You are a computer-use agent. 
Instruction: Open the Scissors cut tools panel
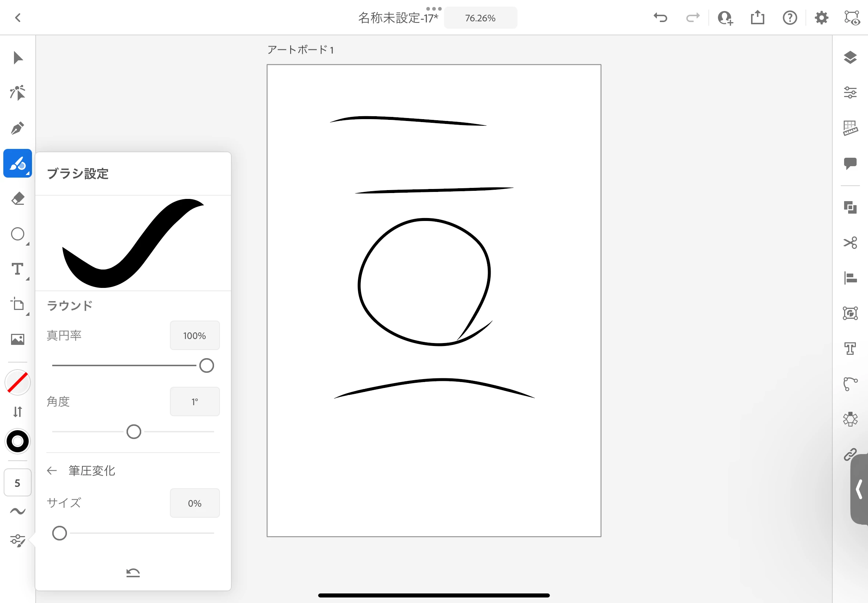point(850,243)
